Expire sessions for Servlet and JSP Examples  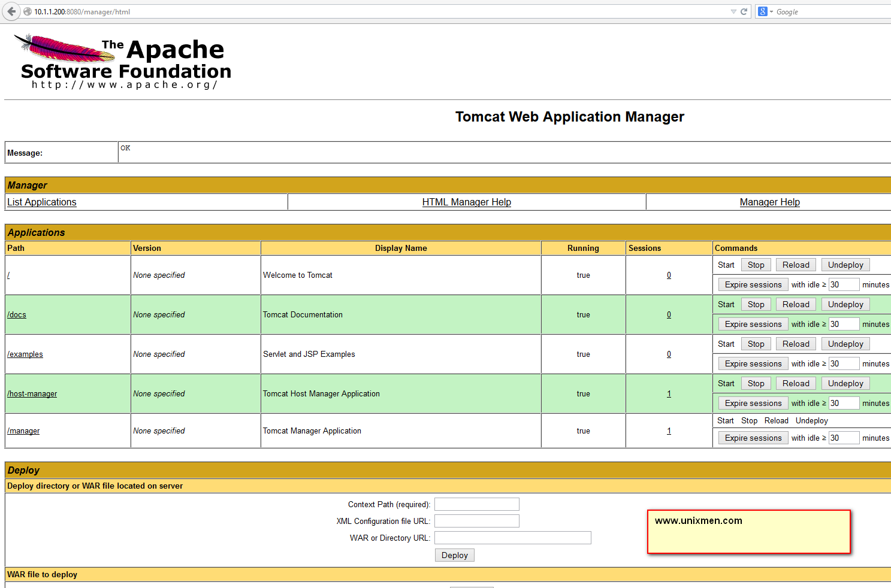753,363
